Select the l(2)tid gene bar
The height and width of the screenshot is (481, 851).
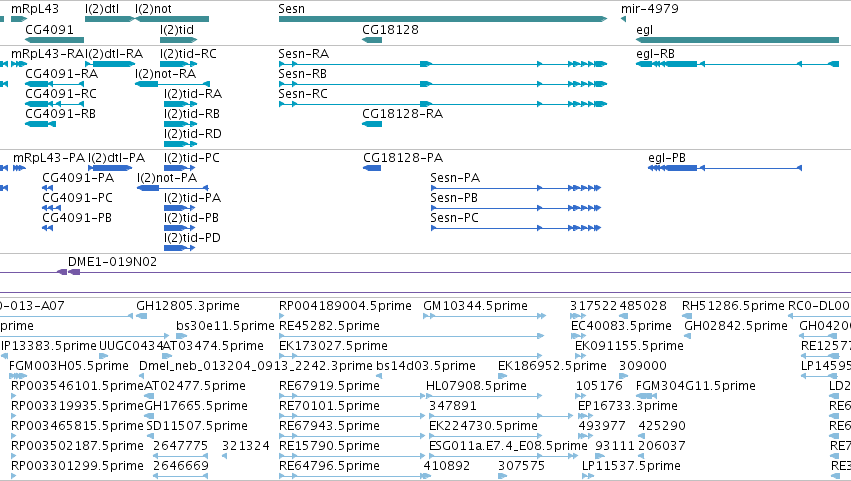click(179, 40)
